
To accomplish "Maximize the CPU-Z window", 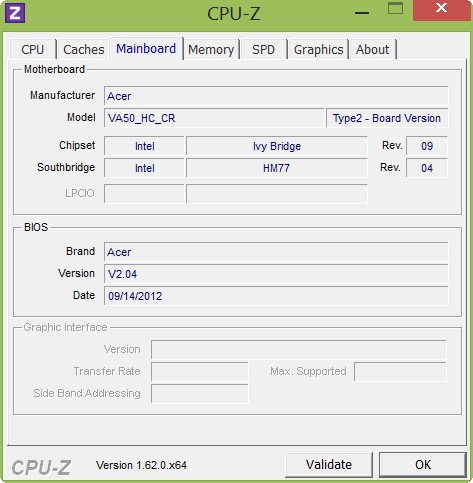I will 395,9.
